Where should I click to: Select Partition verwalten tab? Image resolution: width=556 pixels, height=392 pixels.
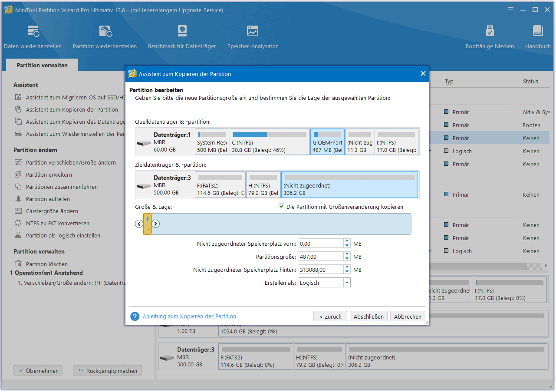coord(42,65)
